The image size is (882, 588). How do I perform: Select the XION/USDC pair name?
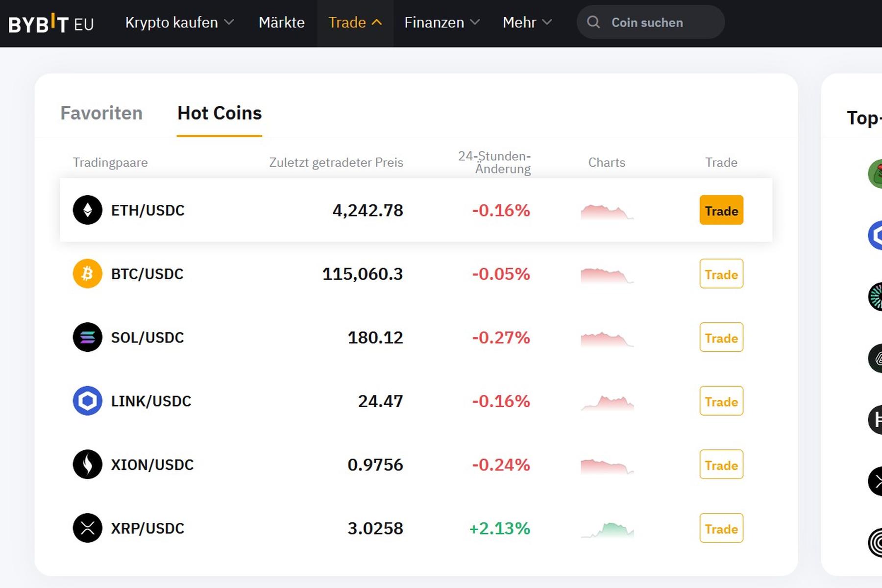tap(152, 465)
